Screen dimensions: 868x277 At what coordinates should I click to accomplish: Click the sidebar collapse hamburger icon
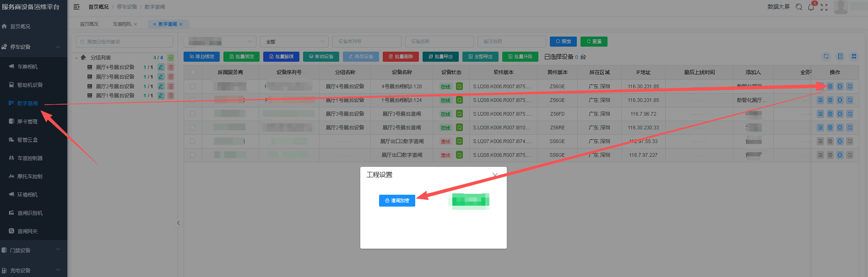pyautogui.click(x=76, y=7)
